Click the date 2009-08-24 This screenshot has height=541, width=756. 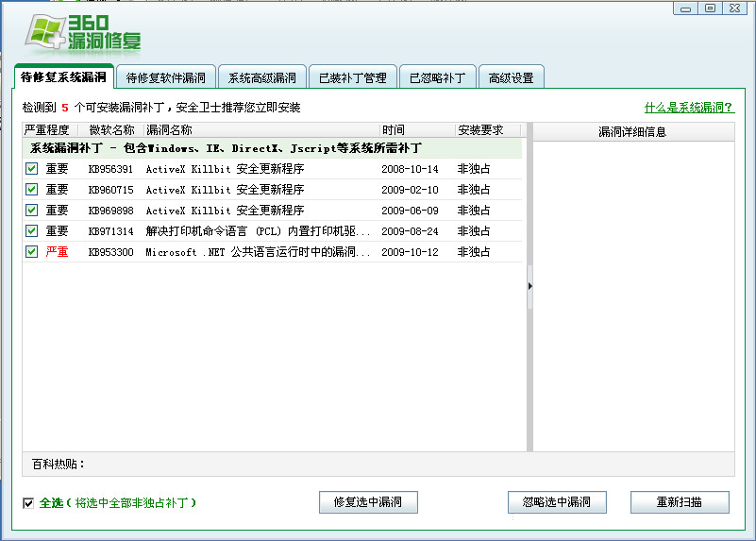410,231
